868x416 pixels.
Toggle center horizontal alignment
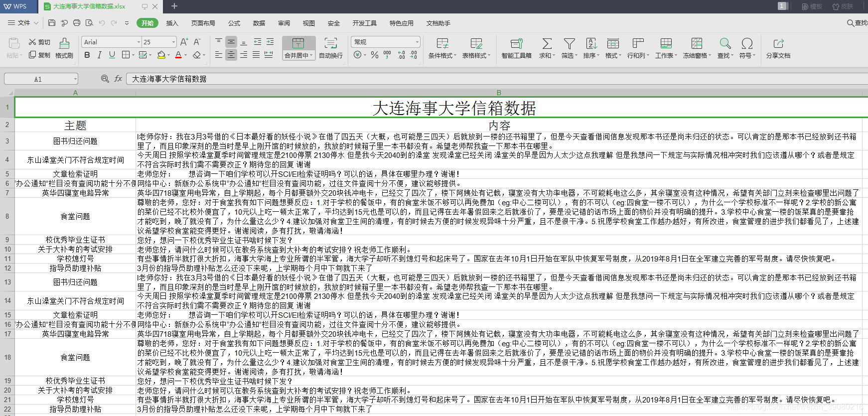point(231,55)
